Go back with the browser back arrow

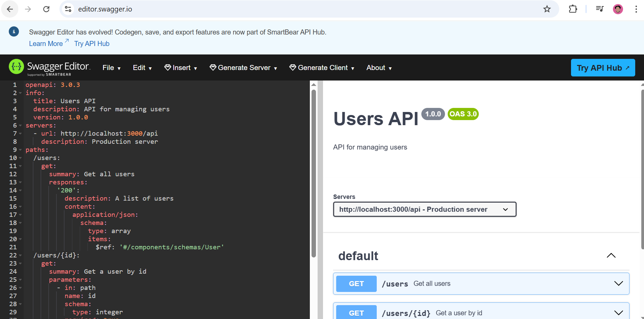point(10,9)
